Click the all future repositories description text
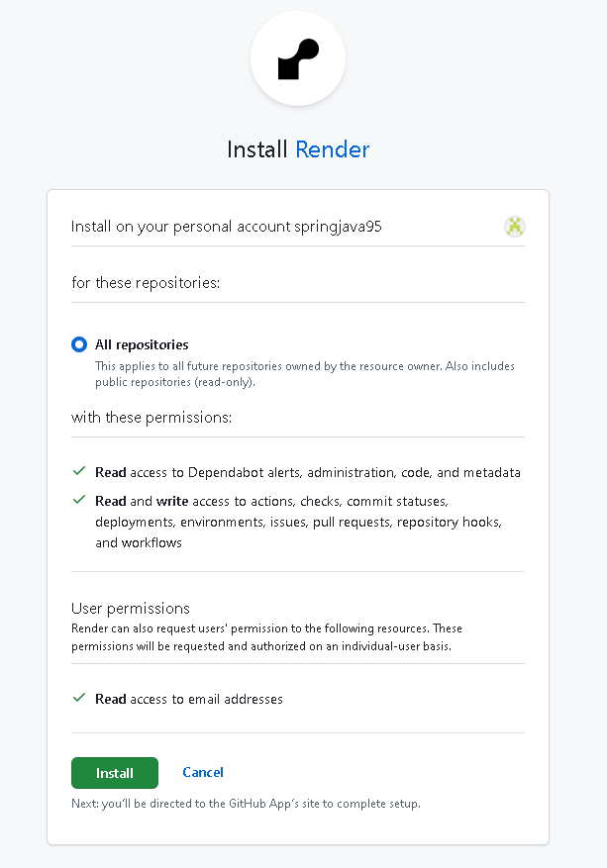This screenshot has width=607, height=868. 305,374
